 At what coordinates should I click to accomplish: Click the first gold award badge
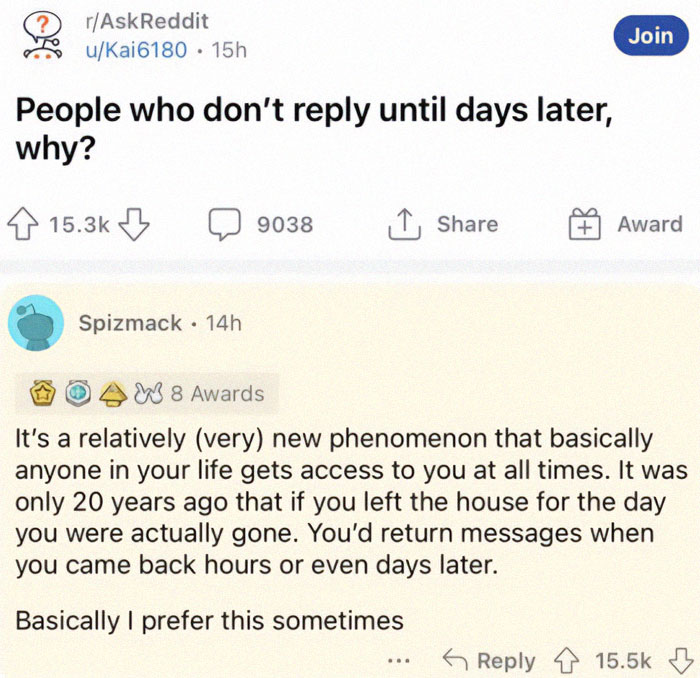(45, 393)
